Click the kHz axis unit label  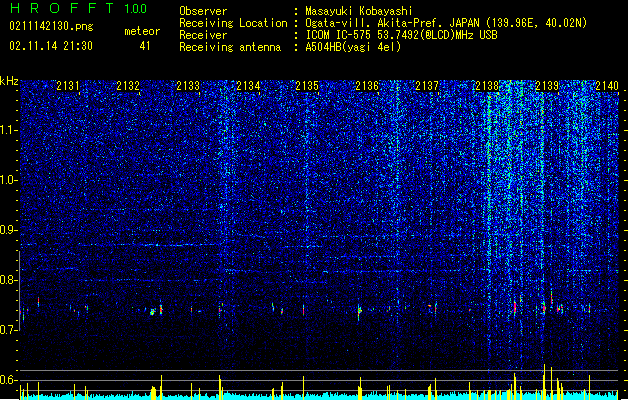pyautogui.click(x=9, y=81)
